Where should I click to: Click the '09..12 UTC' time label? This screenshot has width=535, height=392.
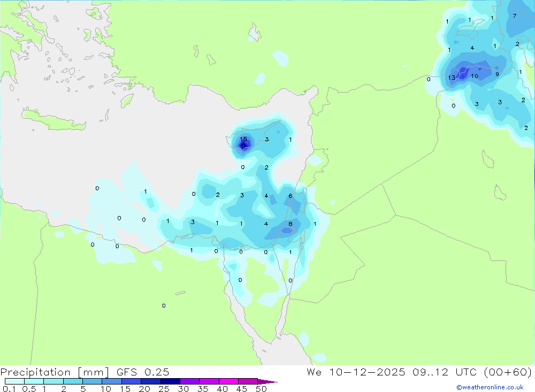coord(444,372)
